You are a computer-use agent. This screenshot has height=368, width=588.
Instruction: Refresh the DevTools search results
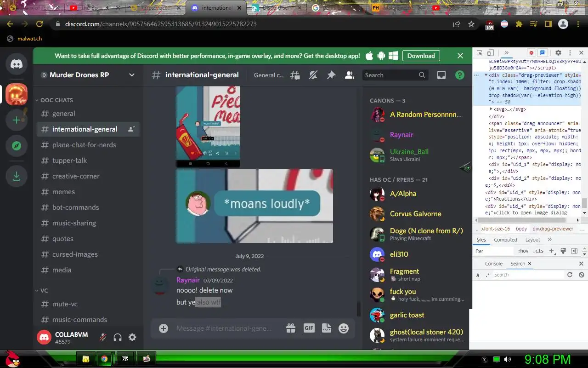(x=570, y=275)
